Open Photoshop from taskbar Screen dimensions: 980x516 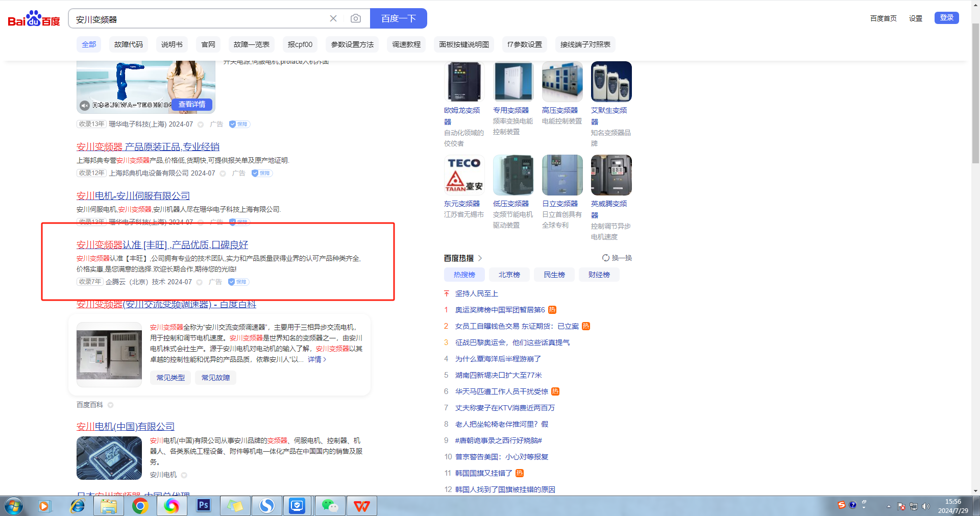pos(203,506)
